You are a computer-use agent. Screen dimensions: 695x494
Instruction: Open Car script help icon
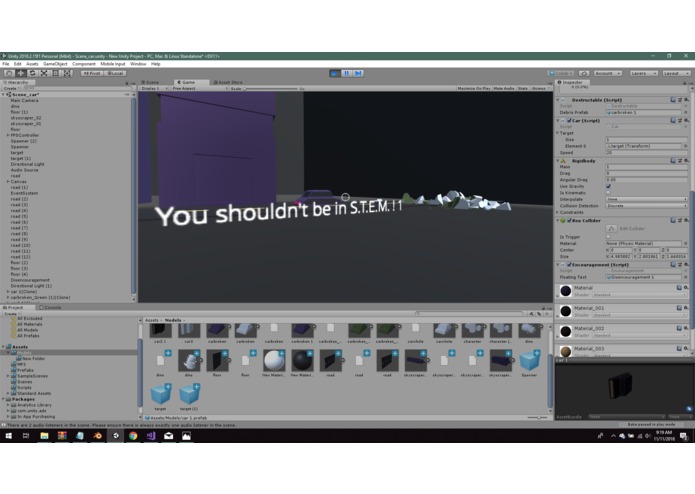(x=673, y=121)
